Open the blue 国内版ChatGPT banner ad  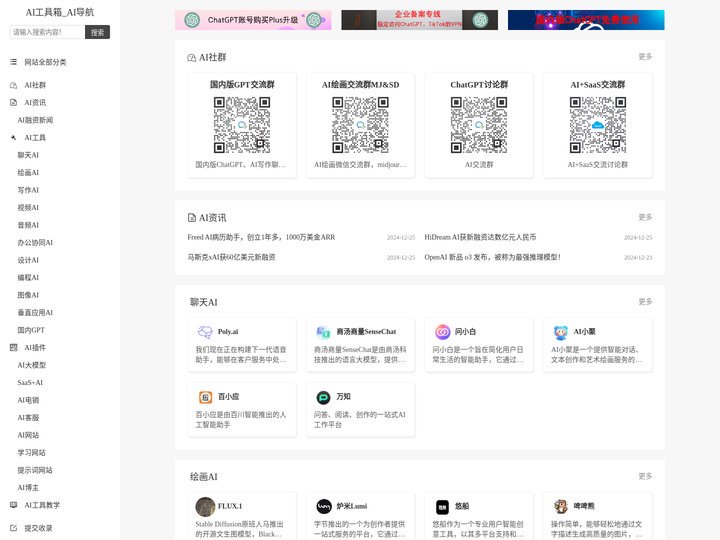click(586, 20)
